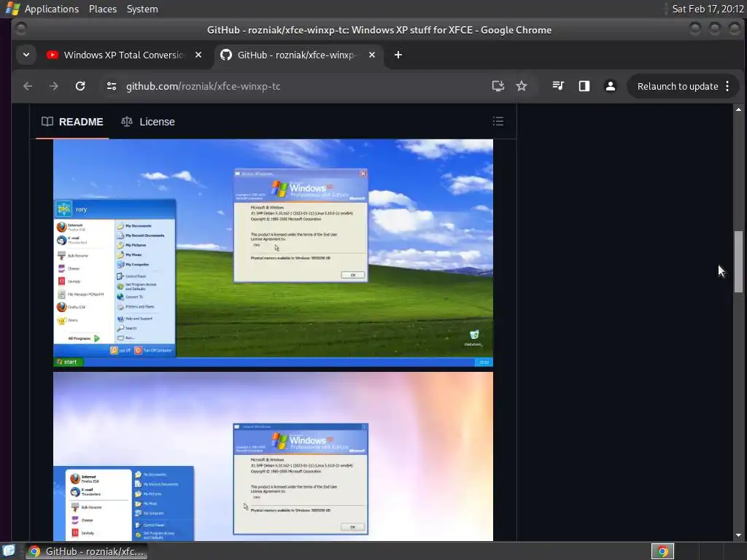Select the README tab
The image size is (747, 560).
click(72, 122)
